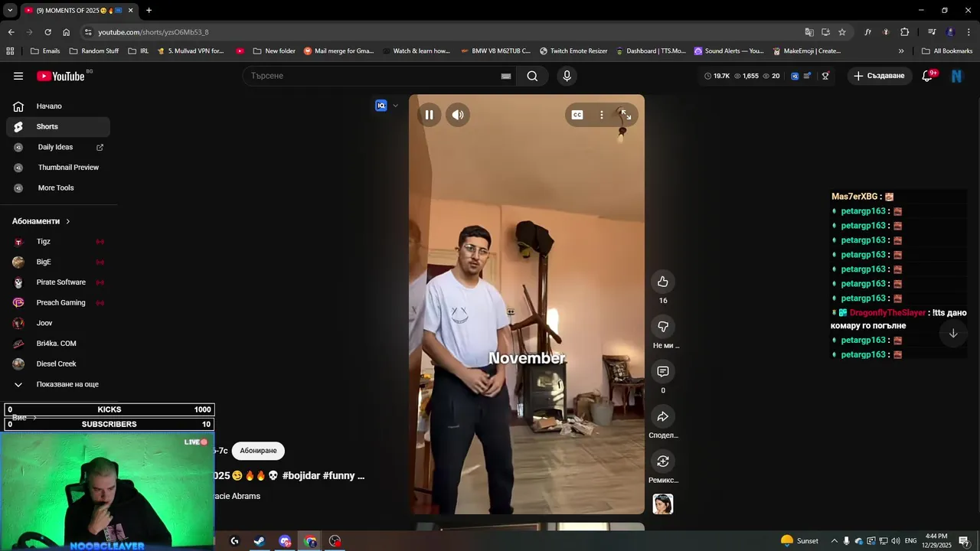This screenshot has width=980, height=551.
Task: Jump to latest chat messages arrow
Action: click(x=953, y=333)
